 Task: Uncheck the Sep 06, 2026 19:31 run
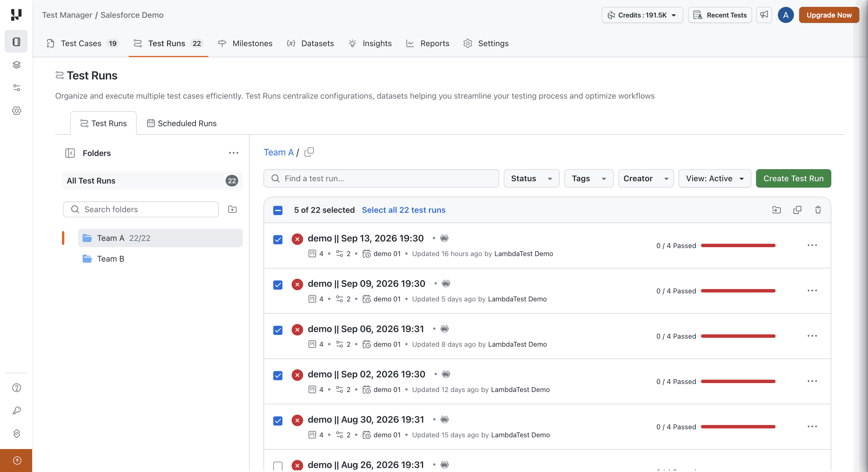(x=278, y=330)
